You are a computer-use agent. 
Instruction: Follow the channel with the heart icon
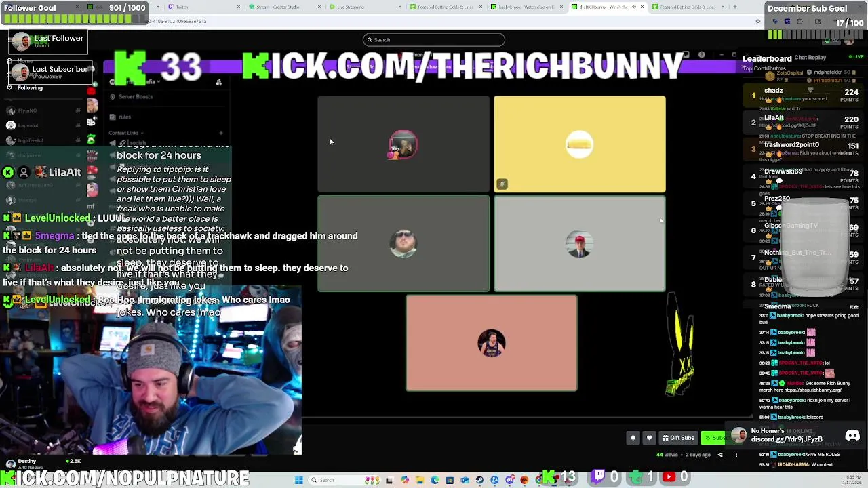tap(649, 438)
